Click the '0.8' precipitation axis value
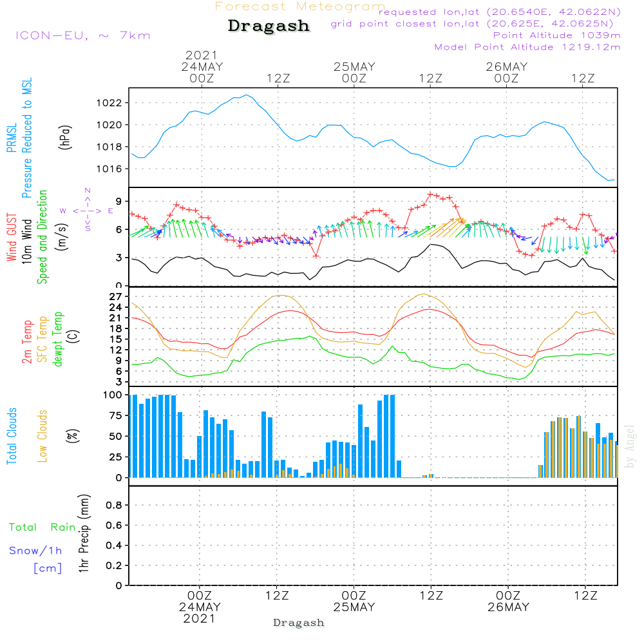Image resolution: width=644 pixels, height=644 pixels. coord(114,505)
